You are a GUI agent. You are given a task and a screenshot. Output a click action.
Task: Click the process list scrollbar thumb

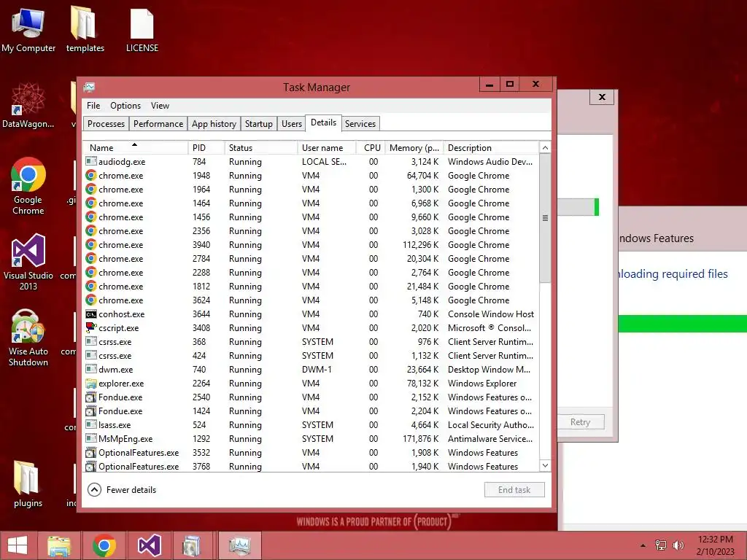tap(545, 218)
